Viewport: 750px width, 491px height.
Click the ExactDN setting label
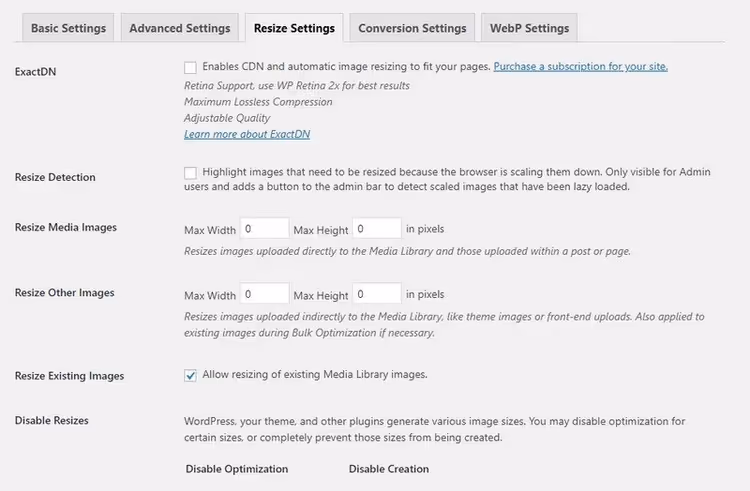pos(35,72)
